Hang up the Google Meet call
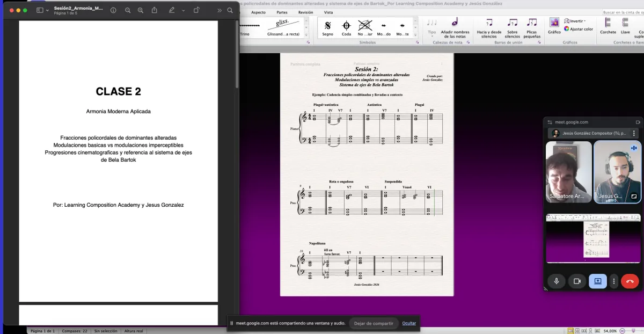This screenshot has height=334, width=644. pos(630,281)
